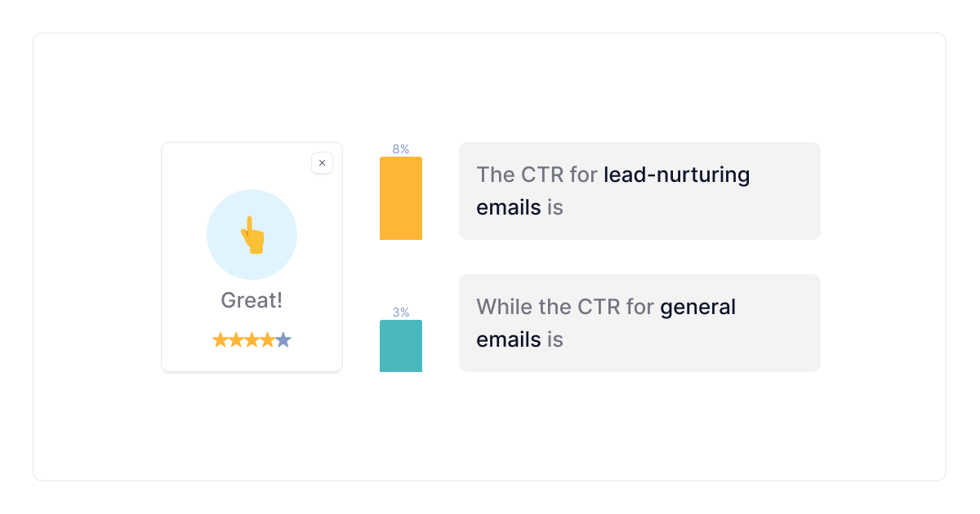
Task: Click "is" ending the general emails sentence
Action: [555, 339]
